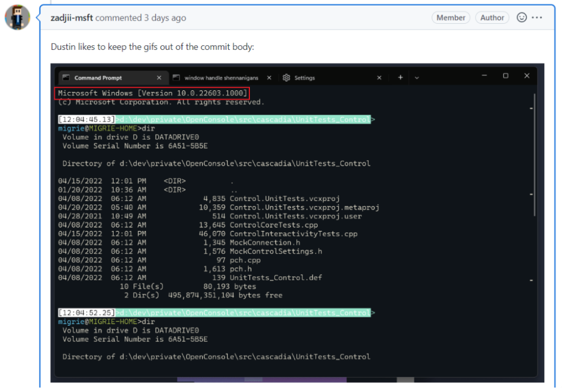Maximize the terminal window
This screenshot has height=392, width=568.
pos(506,75)
